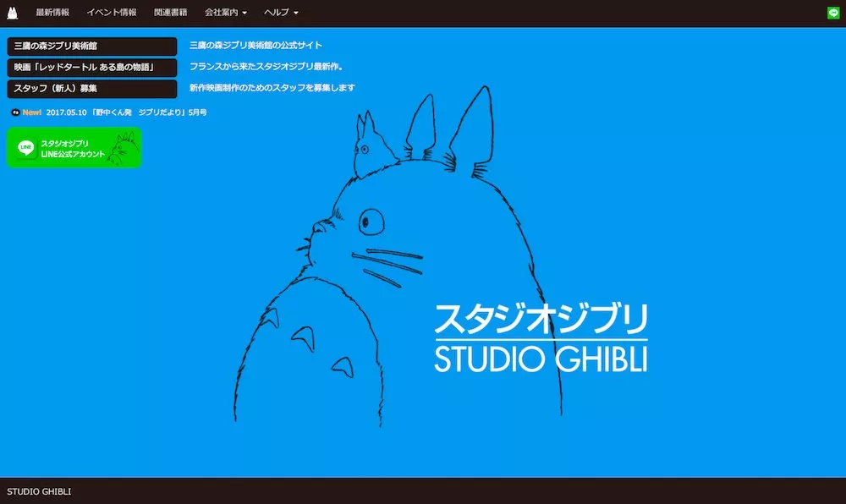Click the 三鷹の森ジブリ美術館の公式サイト description text
Screen dimensions: 846x504
tap(255, 46)
